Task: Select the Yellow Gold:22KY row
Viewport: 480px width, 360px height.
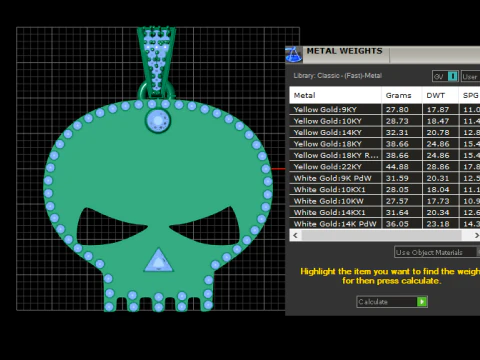Action: pos(385,167)
